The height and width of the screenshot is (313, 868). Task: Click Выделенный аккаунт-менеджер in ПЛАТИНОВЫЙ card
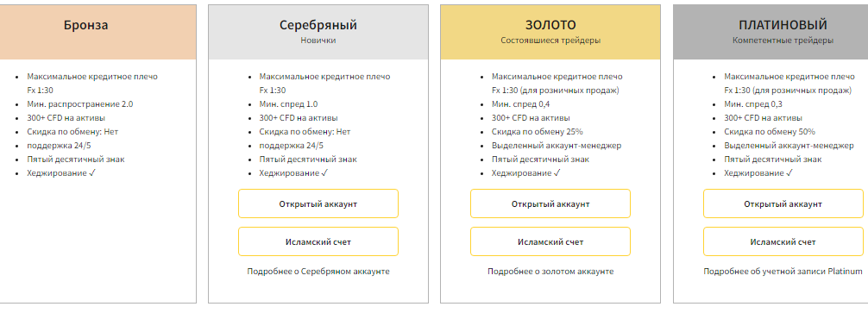click(x=789, y=146)
